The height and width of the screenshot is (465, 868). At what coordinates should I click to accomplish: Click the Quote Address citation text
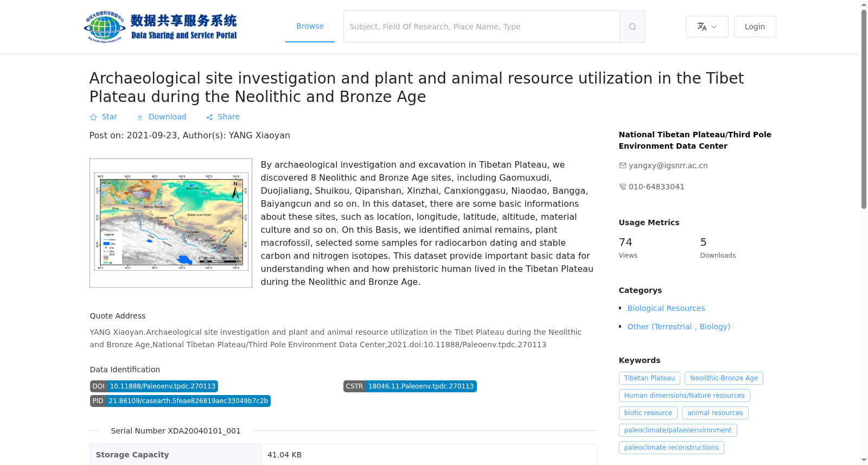point(335,338)
